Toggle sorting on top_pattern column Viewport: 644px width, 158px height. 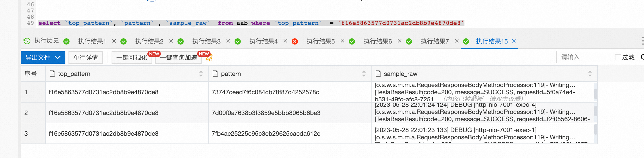coord(201,74)
